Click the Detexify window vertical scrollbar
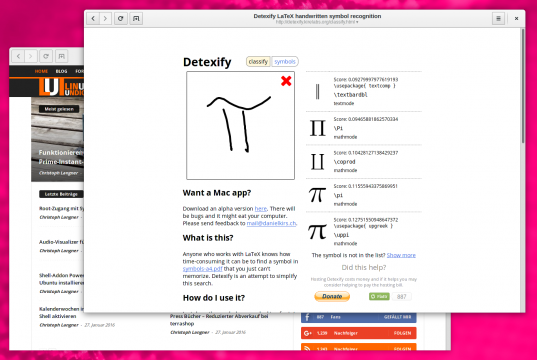This screenshot has height=360, width=537. [523, 86]
